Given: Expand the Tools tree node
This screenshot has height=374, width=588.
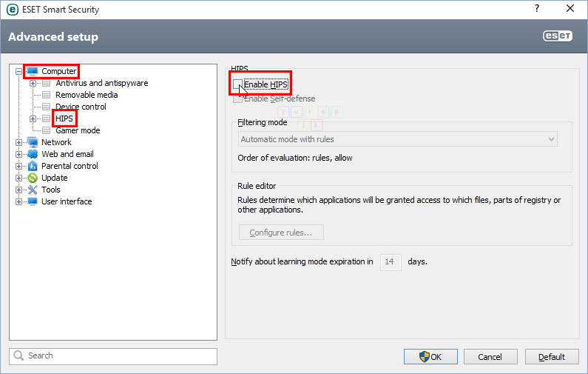Looking at the screenshot, I should (18, 190).
